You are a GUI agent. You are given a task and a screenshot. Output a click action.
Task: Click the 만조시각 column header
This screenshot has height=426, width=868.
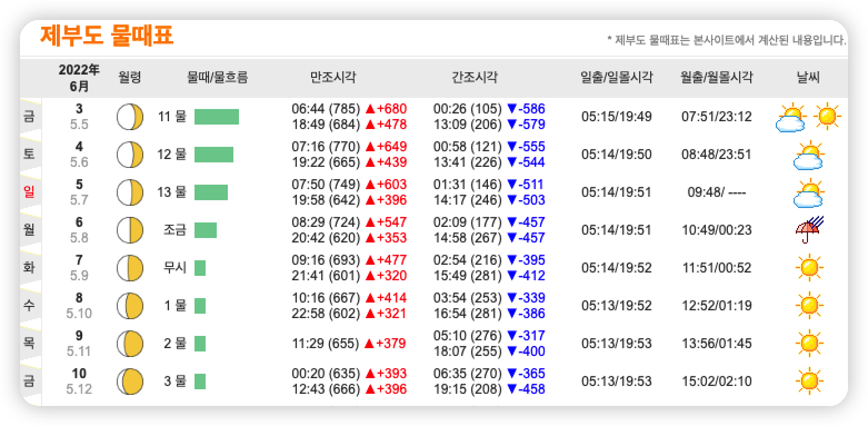pyautogui.click(x=334, y=78)
